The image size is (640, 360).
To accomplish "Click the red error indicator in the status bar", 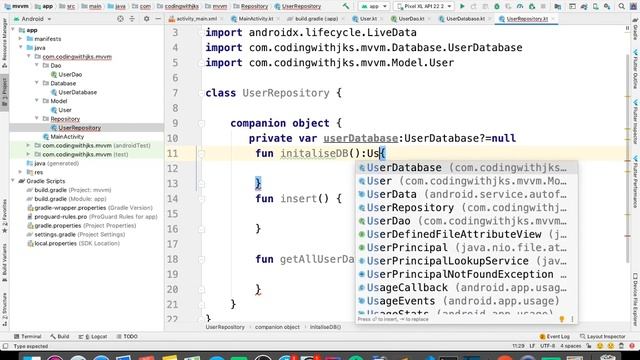I will point(632,346).
